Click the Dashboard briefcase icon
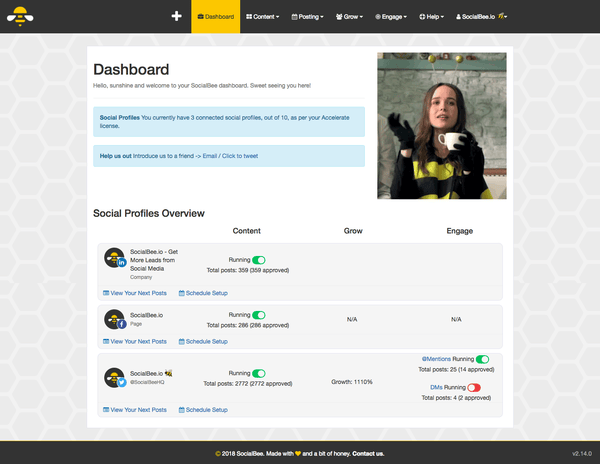The image size is (600, 464). [x=201, y=16]
